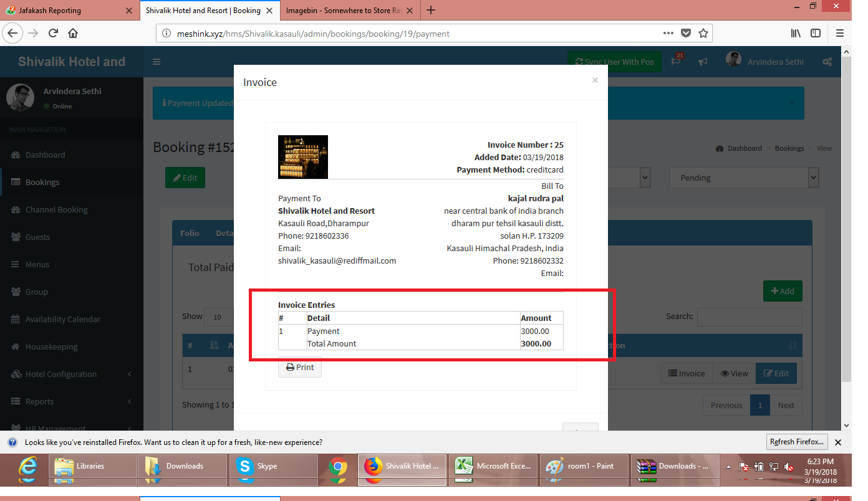This screenshot has height=501, width=868.
Task: Open Invoice button in payment row
Action: click(686, 373)
